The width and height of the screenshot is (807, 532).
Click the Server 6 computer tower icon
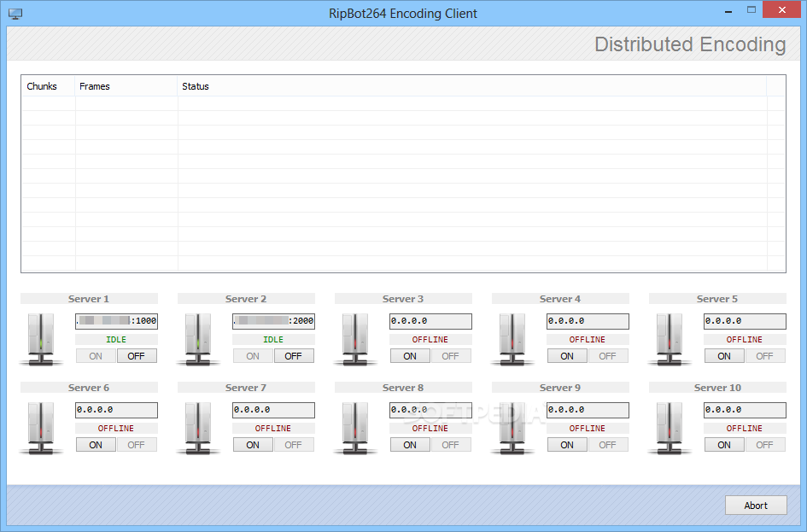tap(41, 429)
